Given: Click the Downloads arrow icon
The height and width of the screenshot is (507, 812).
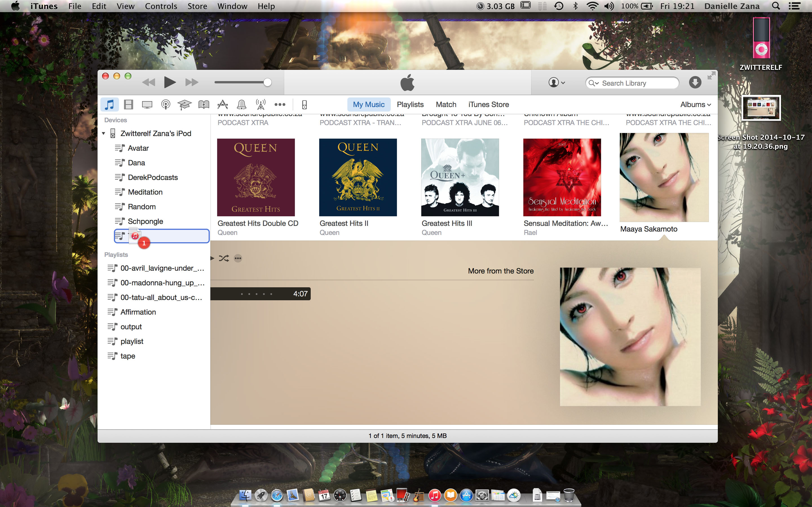Looking at the screenshot, I should 695,83.
